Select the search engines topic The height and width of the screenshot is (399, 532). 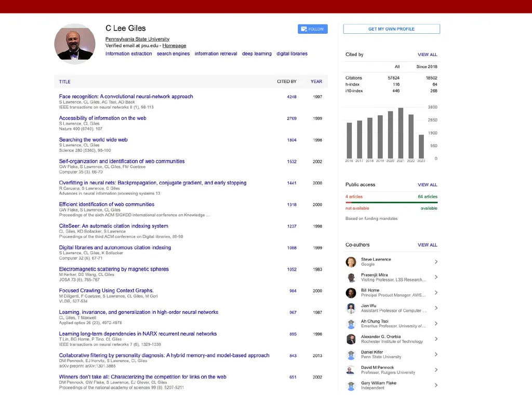coord(173,54)
